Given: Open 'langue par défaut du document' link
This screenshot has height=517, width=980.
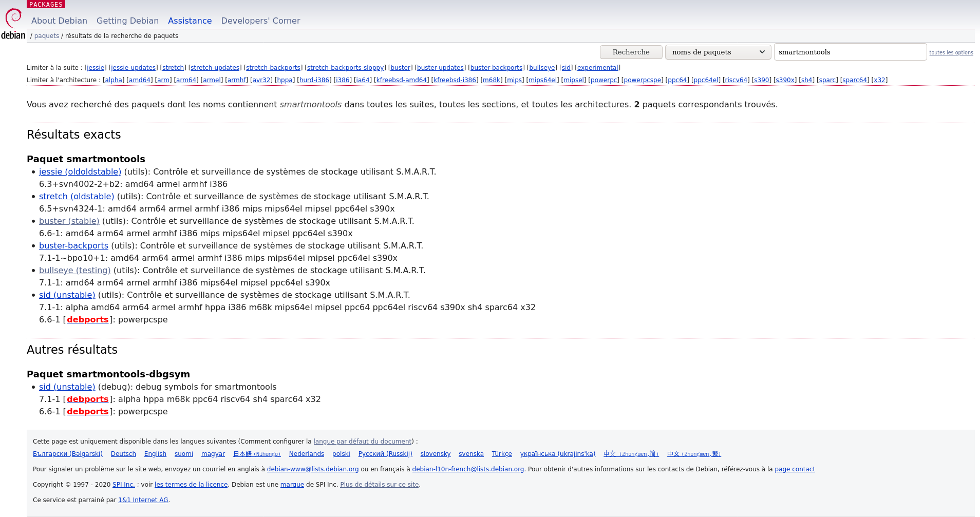Looking at the screenshot, I should point(363,442).
